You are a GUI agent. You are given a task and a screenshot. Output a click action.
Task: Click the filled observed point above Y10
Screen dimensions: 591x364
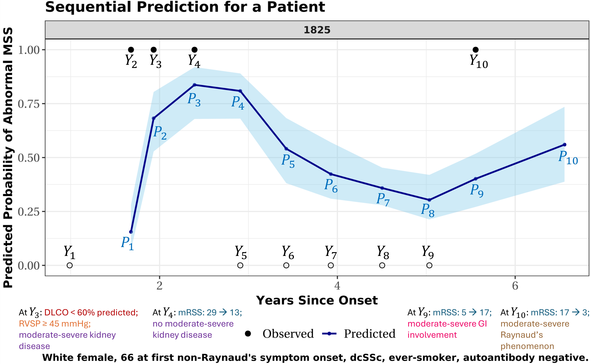point(475,50)
